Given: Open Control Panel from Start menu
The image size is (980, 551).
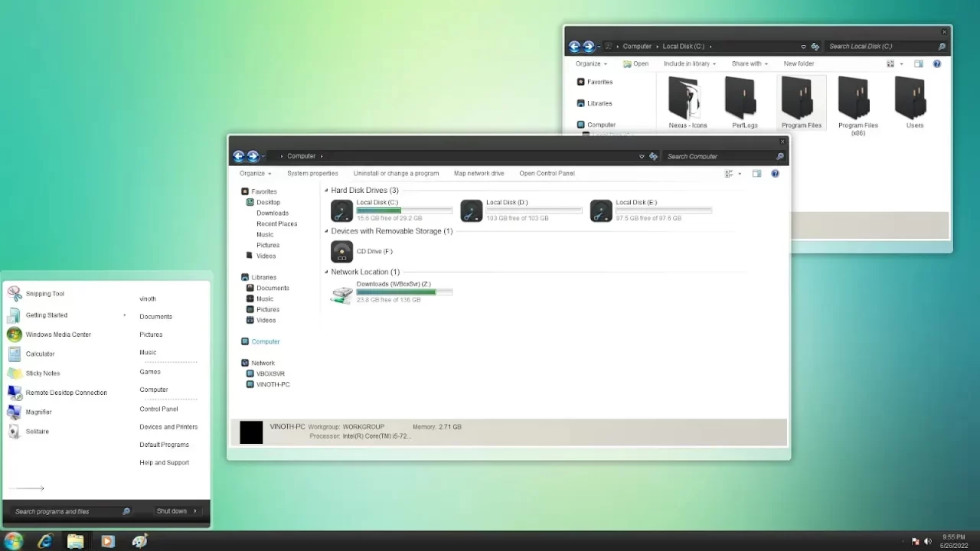Looking at the screenshot, I should 158,409.
